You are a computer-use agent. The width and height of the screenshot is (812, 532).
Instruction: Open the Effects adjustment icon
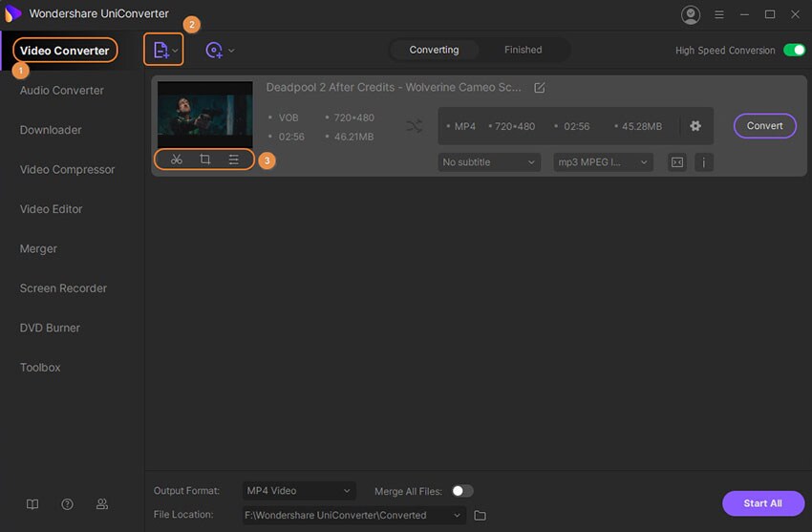233,160
